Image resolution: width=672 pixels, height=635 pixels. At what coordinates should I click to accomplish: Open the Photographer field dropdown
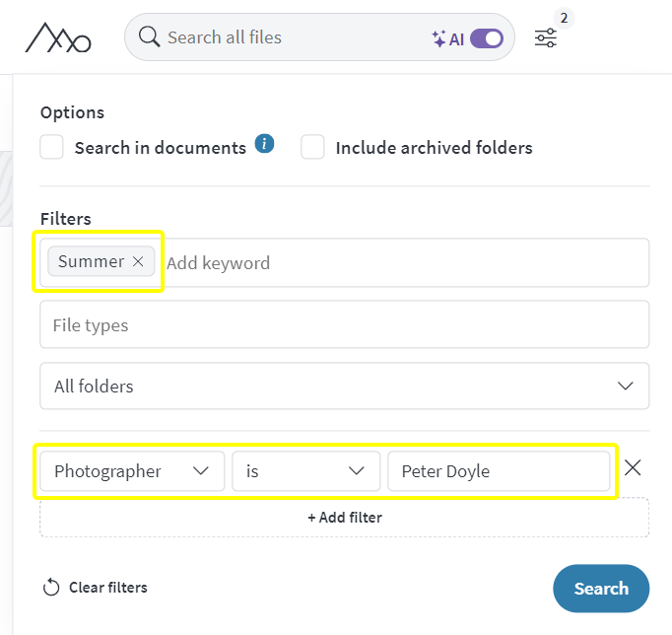coord(132,470)
